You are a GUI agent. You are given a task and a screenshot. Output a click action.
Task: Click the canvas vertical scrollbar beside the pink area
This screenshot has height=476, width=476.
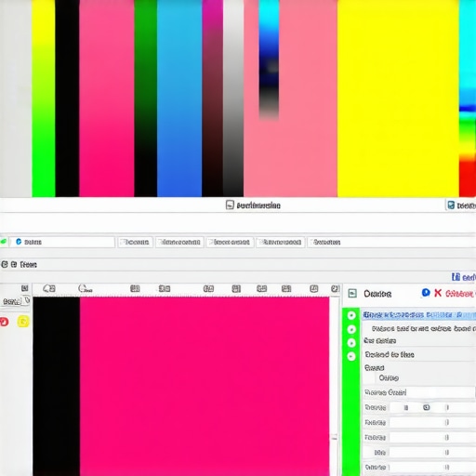coord(334,386)
